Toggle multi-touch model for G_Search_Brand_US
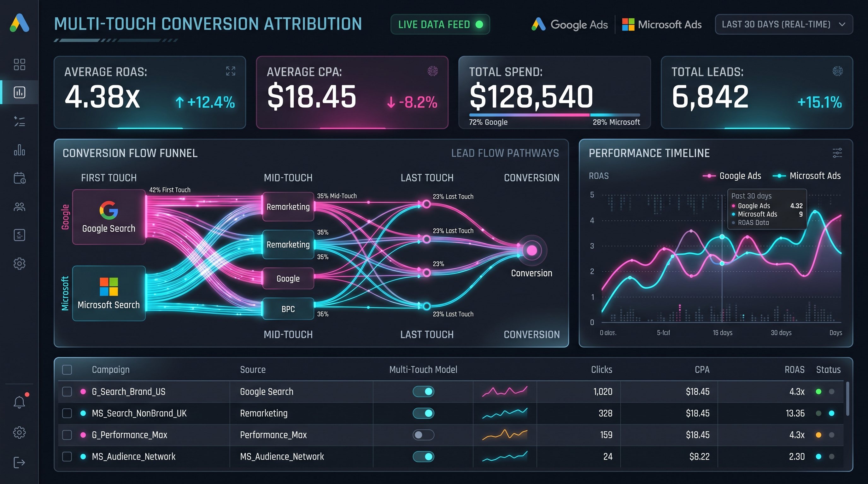 [x=423, y=391]
